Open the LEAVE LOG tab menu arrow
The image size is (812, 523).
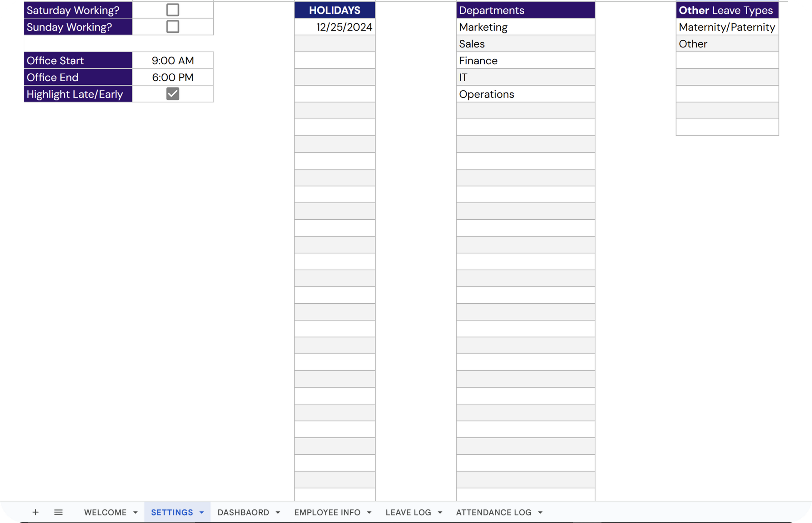click(440, 512)
